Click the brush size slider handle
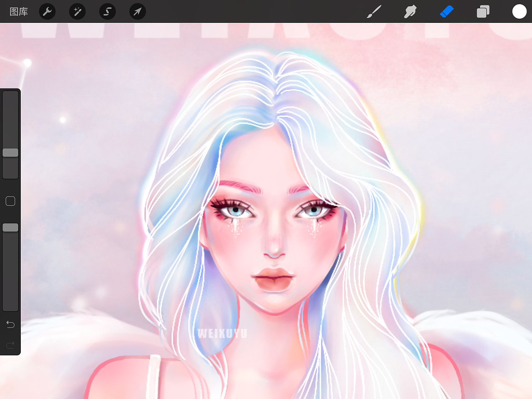The image size is (532, 399). (x=10, y=153)
